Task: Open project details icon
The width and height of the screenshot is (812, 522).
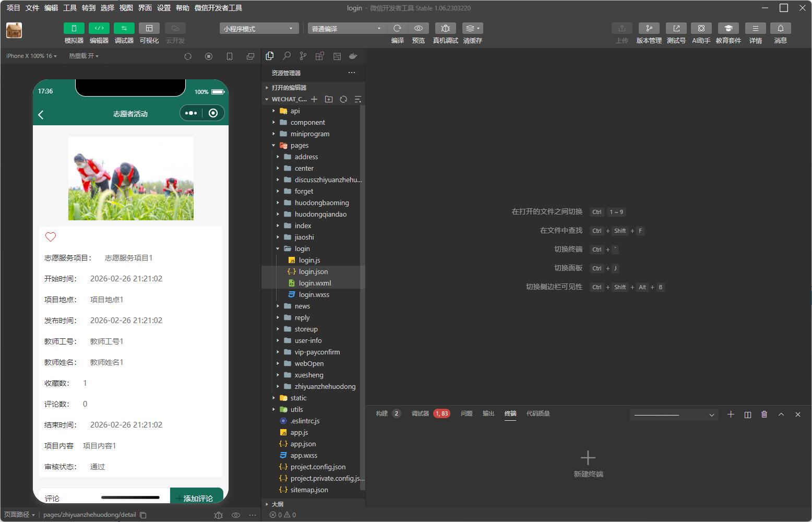Action: (x=756, y=28)
